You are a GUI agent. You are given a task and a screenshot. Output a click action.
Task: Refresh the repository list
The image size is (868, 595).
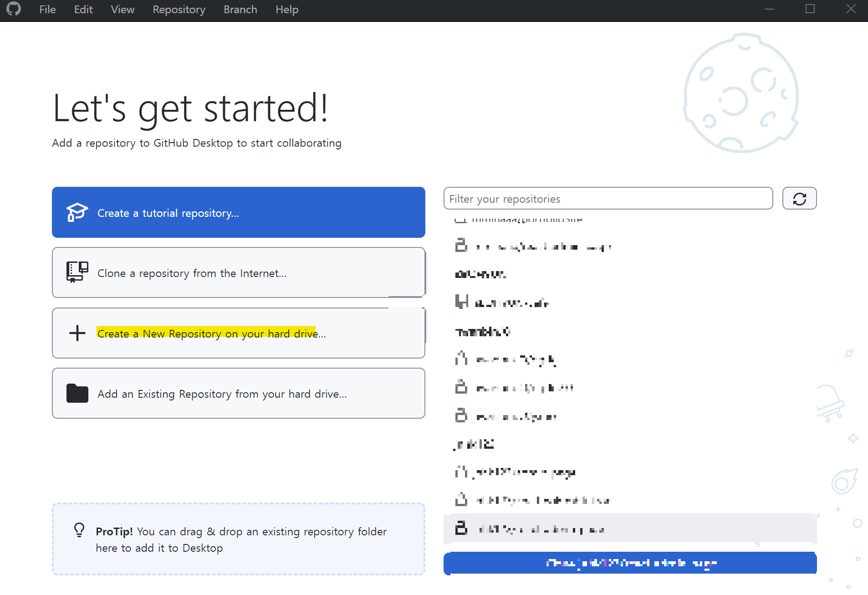(799, 199)
